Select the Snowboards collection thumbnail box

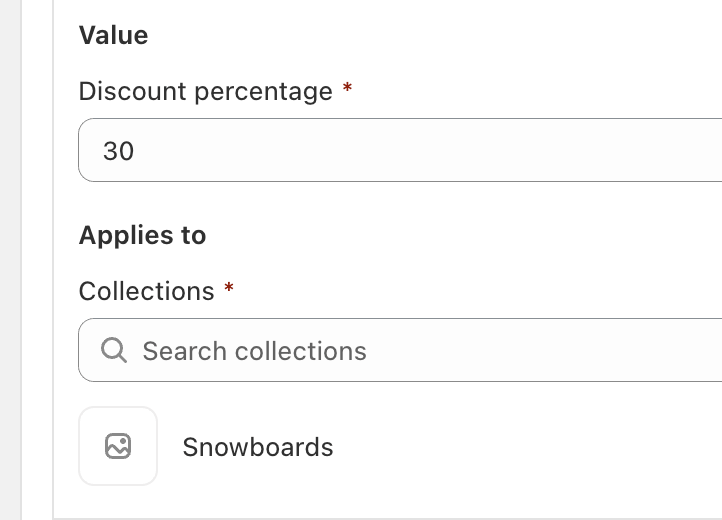[x=118, y=446]
